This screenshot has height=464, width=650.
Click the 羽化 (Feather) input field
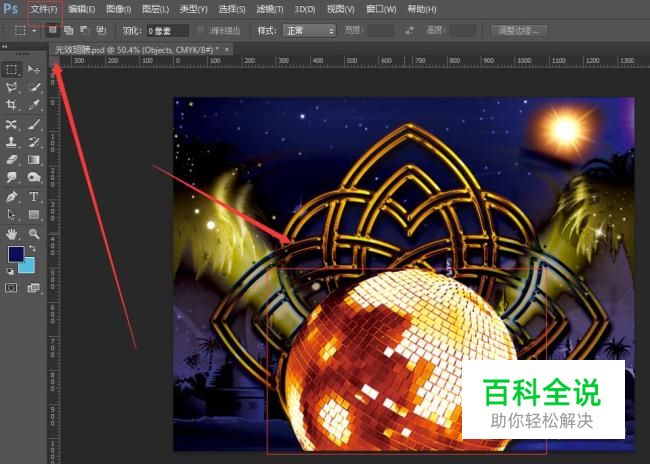168,31
